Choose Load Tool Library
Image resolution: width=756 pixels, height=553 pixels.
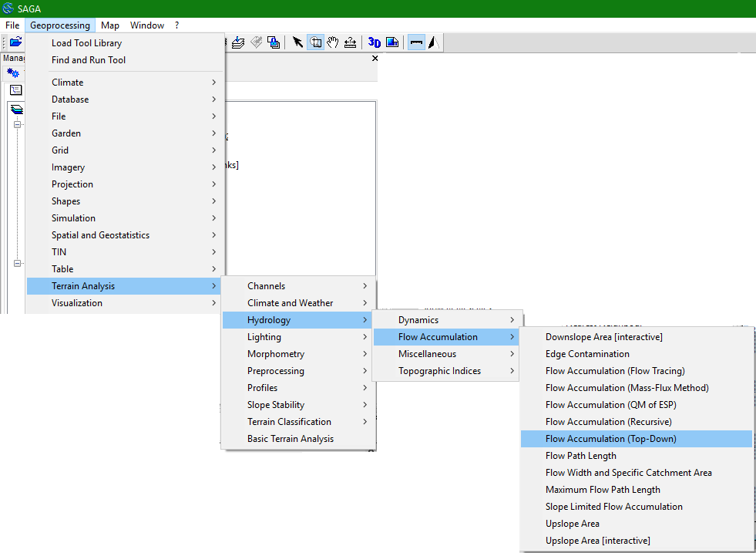tap(126, 43)
